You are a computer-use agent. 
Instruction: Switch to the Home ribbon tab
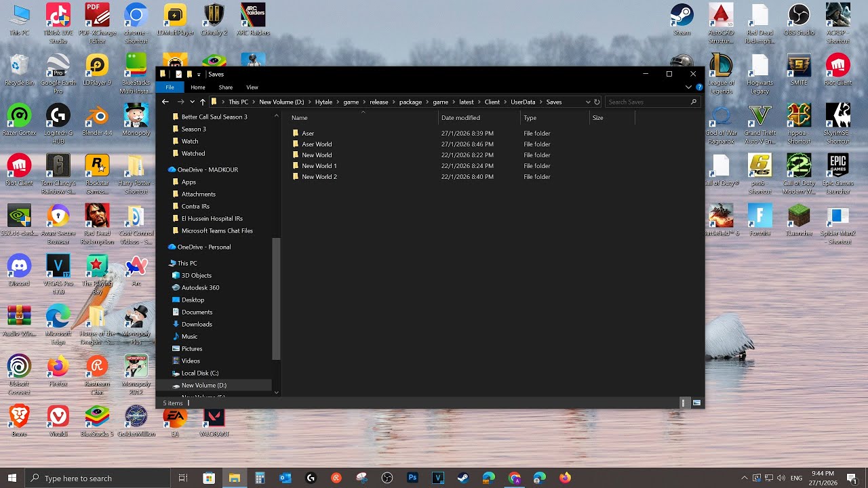[x=198, y=87]
